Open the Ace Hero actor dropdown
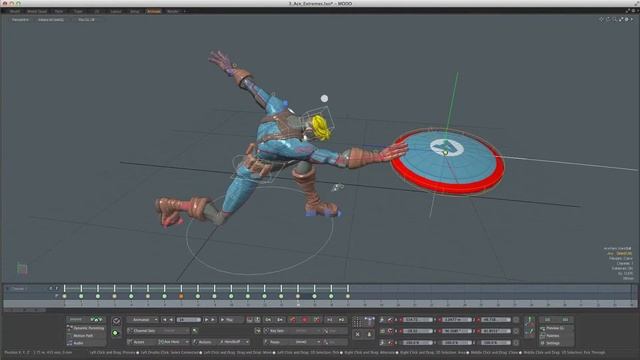The width and height of the screenshot is (640, 360). 173,342
